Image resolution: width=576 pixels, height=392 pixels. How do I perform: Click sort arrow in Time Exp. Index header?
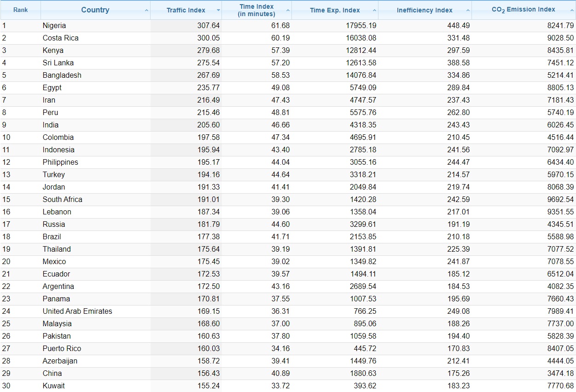pos(374,10)
